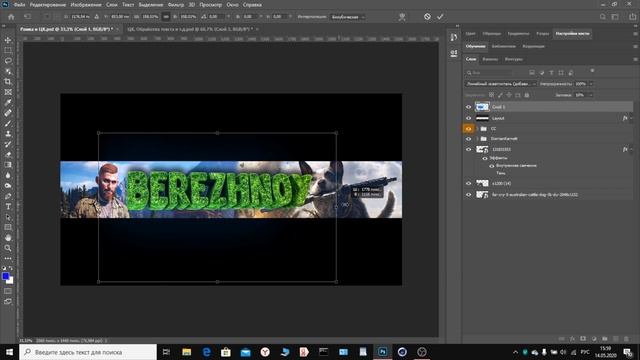Select the Healing Brush tool
This screenshot has height=360, width=640.
click(x=8, y=113)
